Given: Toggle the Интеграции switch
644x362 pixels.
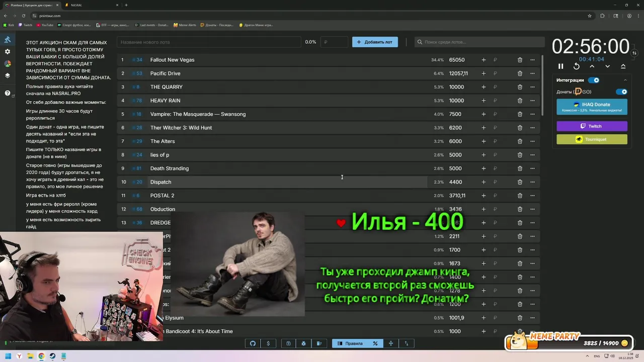Looking at the screenshot, I should pos(594,80).
